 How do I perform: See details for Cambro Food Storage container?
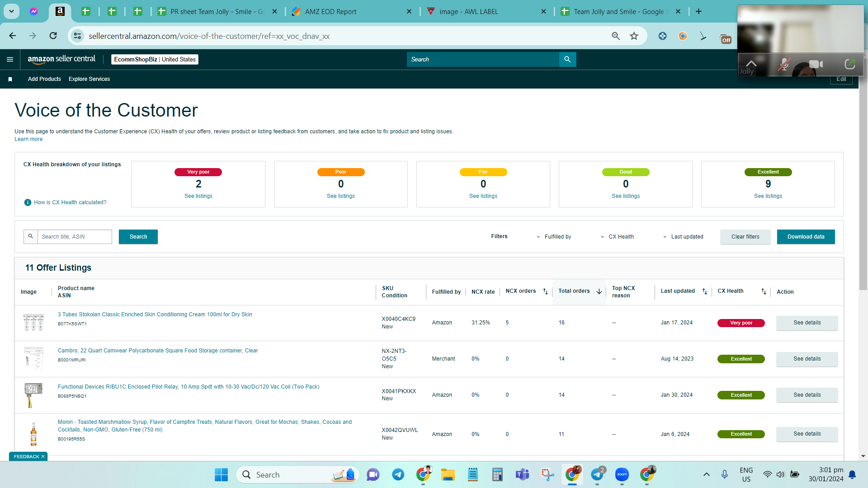tap(807, 359)
